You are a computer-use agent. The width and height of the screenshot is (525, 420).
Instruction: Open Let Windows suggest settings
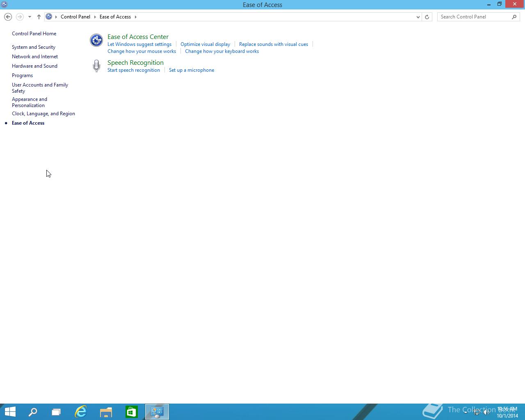pos(139,44)
